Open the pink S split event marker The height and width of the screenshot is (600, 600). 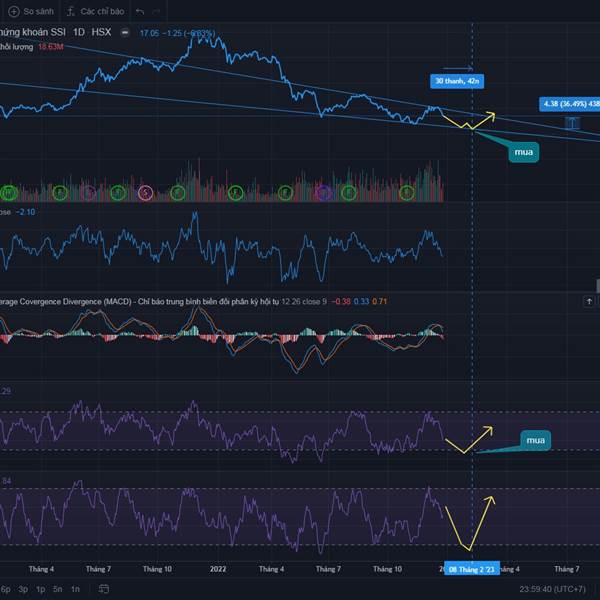(145, 193)
